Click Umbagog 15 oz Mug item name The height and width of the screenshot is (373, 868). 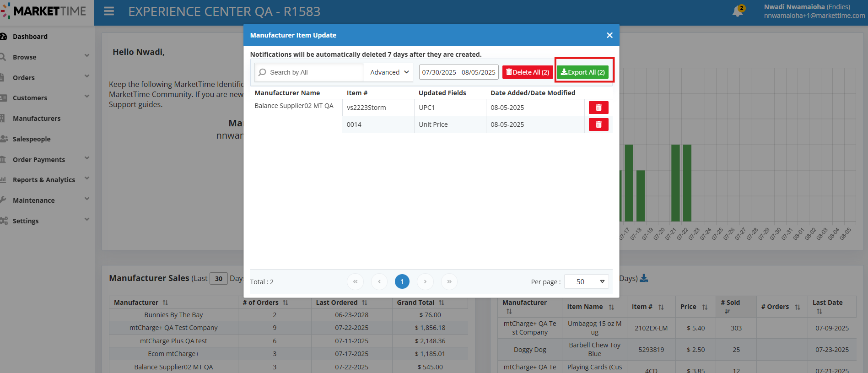594,328
